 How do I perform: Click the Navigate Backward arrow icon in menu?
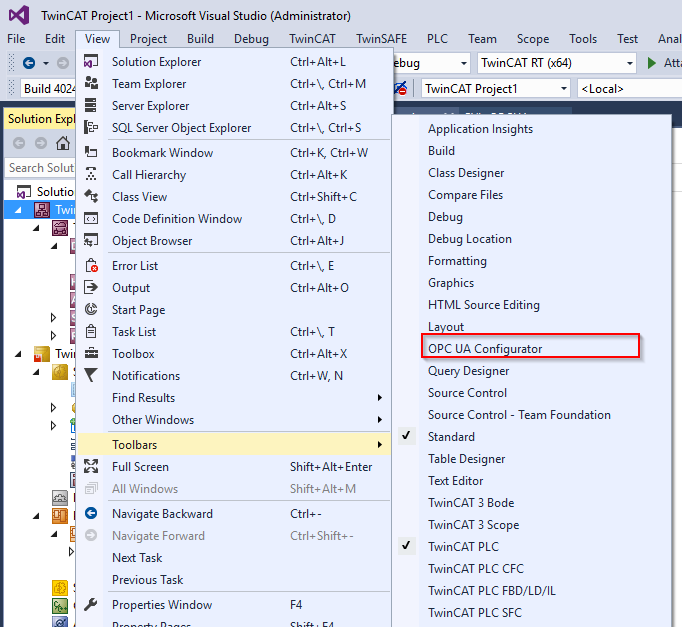[x=91, y=513]
